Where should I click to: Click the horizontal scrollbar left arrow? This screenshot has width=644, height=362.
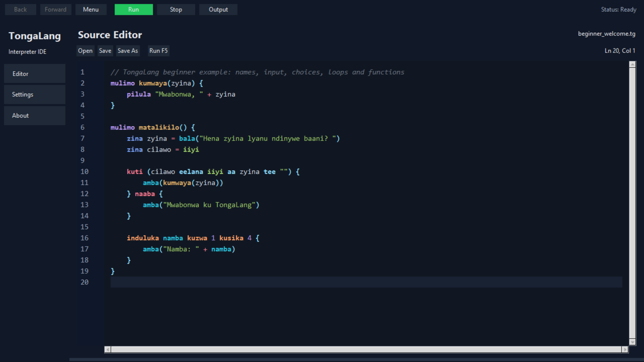(x=107, y=350)
